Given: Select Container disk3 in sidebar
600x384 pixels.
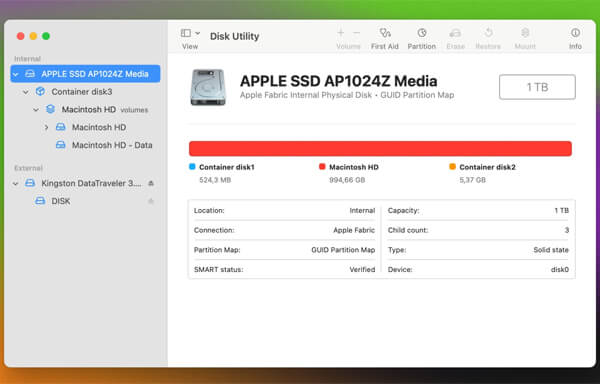Looking at the screenshot, I should [x=85, y=92].
